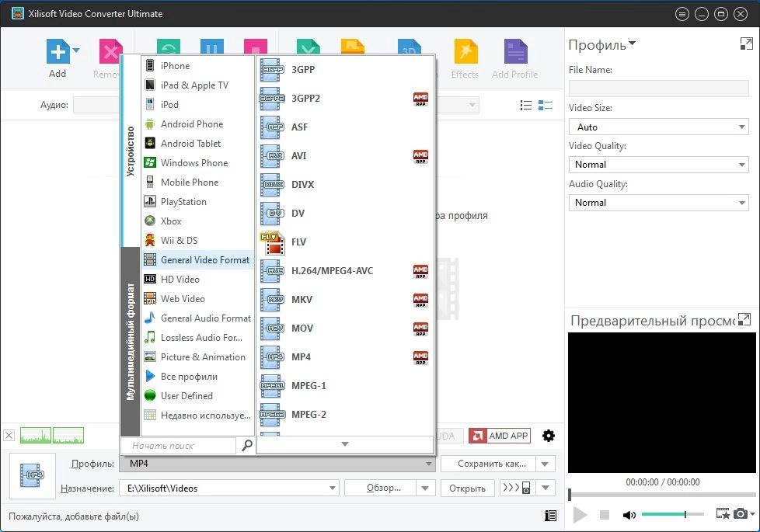Select iPod device category

197,104
